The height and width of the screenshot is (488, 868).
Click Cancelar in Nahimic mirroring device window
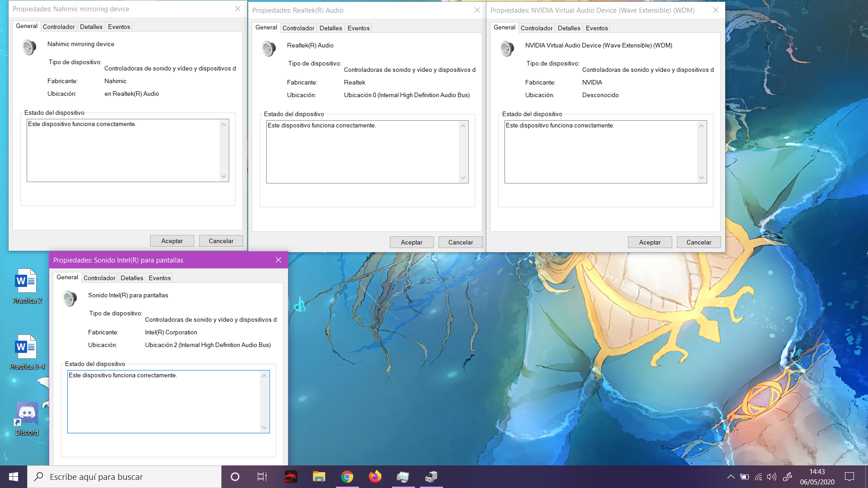(x=221, y=241)
